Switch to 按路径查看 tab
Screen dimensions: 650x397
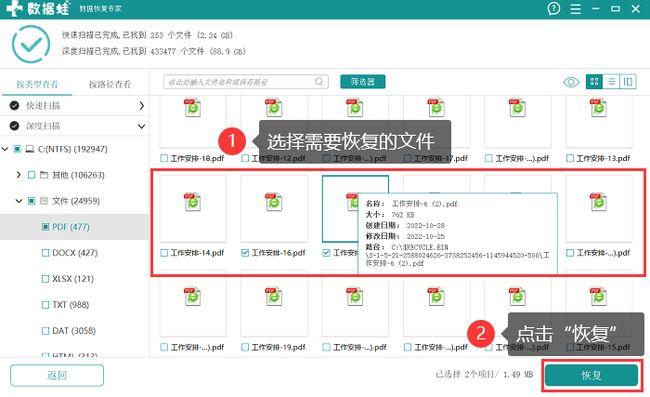point(110,85)
